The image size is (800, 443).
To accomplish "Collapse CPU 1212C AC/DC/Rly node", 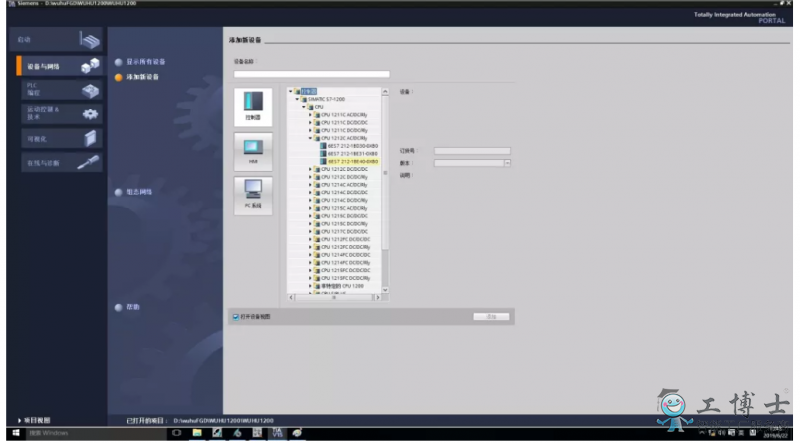I will pos(310,138).
